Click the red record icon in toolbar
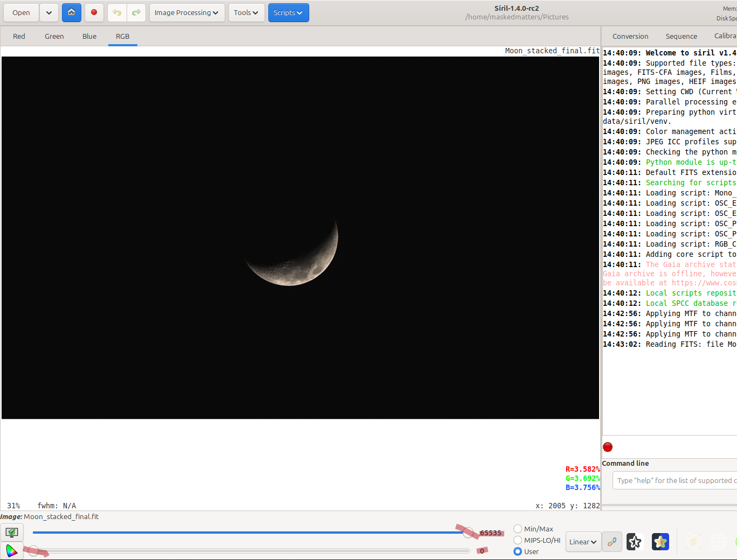 [94, 12]
